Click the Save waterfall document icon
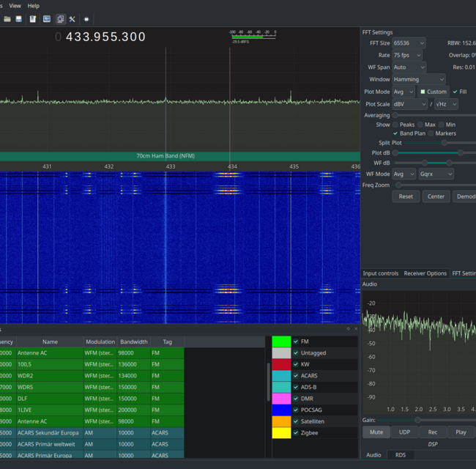476x469 pixels. pos(33,19)
